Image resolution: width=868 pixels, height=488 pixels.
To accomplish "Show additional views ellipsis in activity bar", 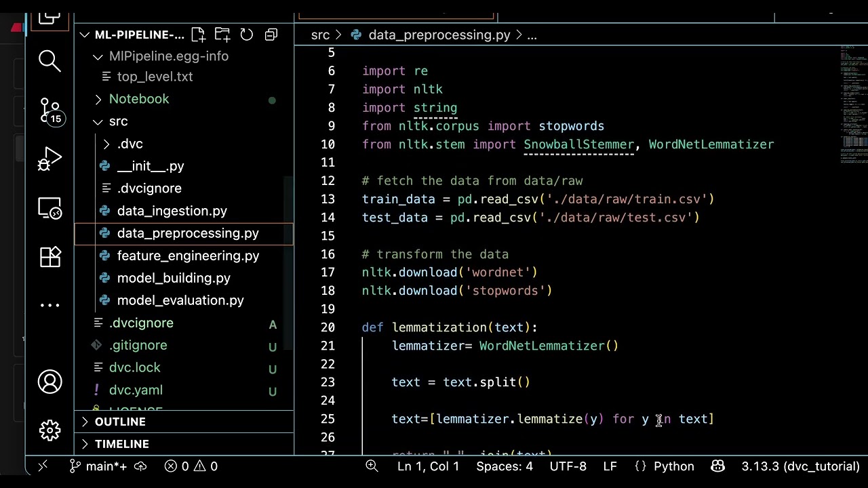I will pyautogui.click(x=50, y=305).
